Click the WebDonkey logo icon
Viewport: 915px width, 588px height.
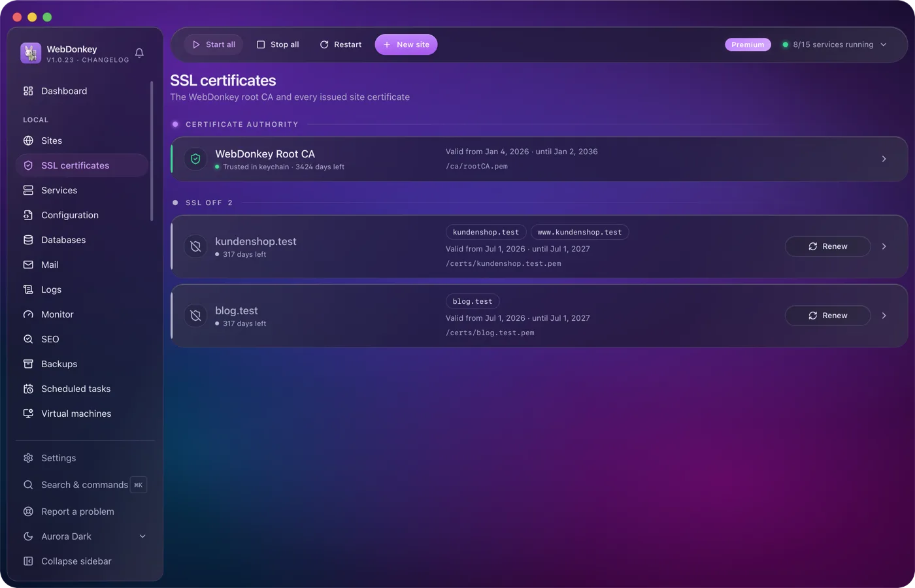(31, 53)
